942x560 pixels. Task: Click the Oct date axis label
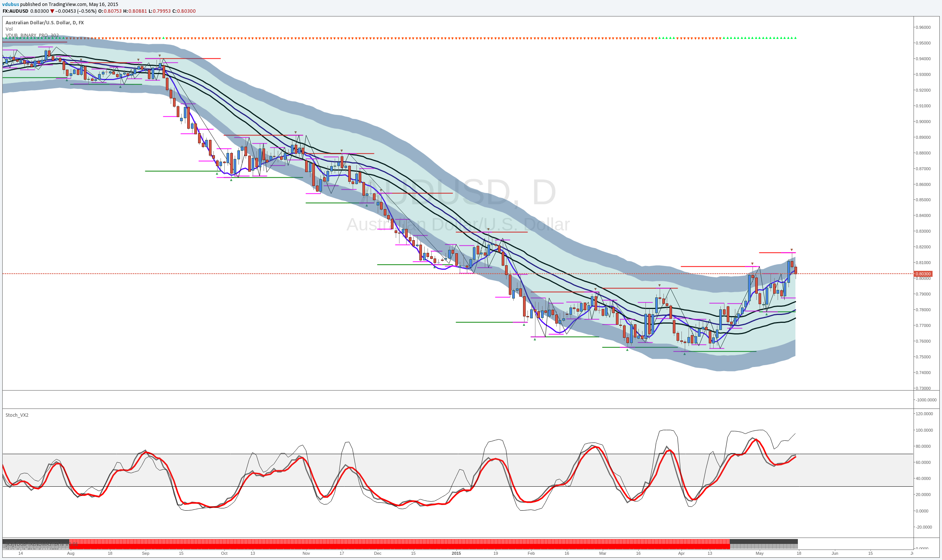(224, 554)
